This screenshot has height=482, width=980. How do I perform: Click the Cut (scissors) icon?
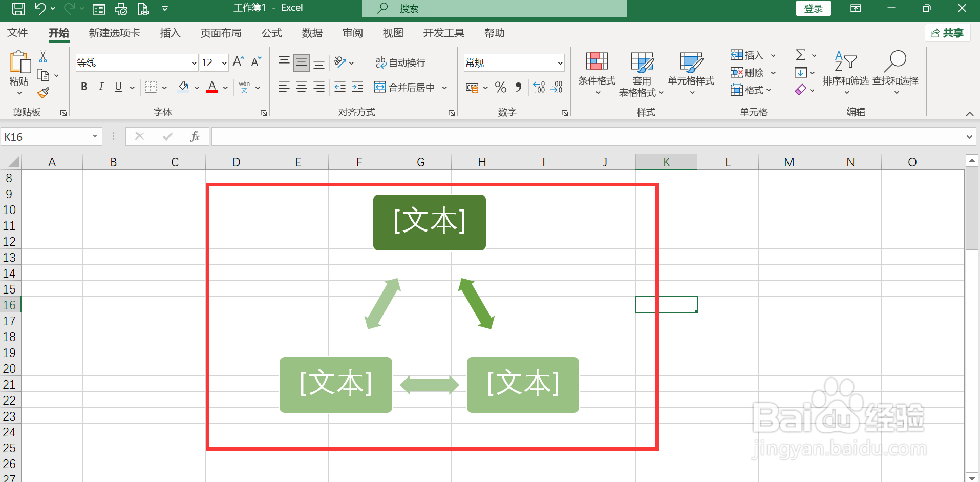click(43, 56)
